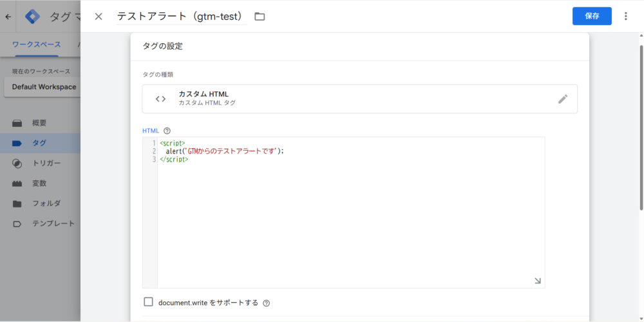Close the tag editor with X icon
The image size is (644, 322).
(99, 16)
